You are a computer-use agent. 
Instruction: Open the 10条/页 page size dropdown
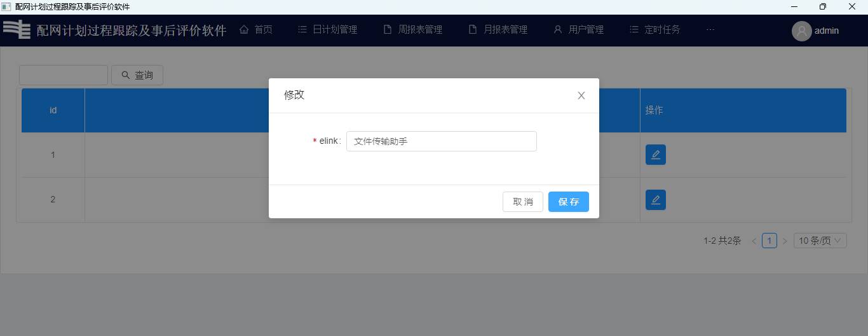(820, 241)
